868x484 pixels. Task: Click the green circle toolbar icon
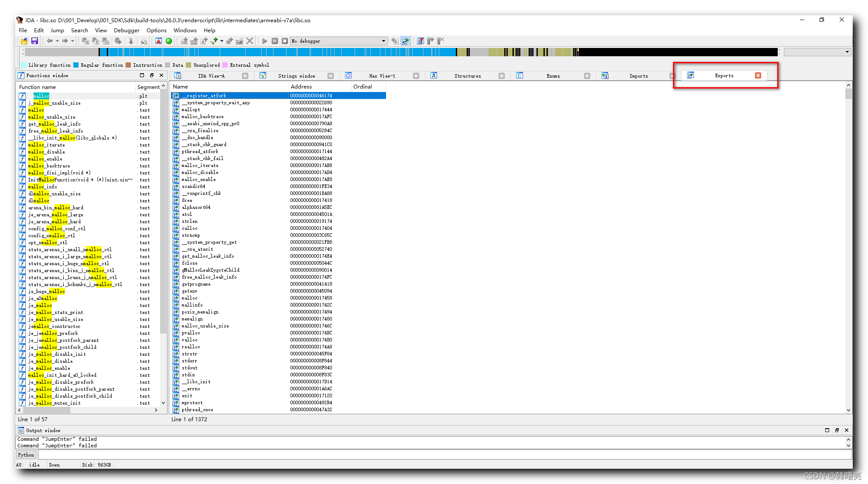tap(169, 41)
